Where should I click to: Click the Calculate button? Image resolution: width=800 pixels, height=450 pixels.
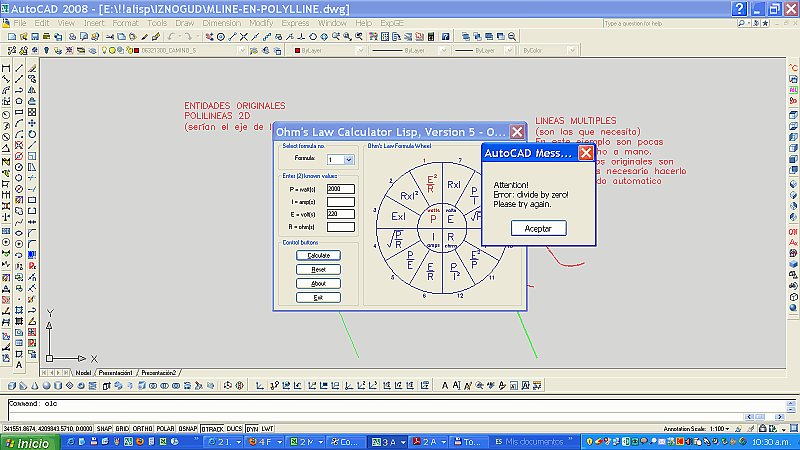coord(318,255)
